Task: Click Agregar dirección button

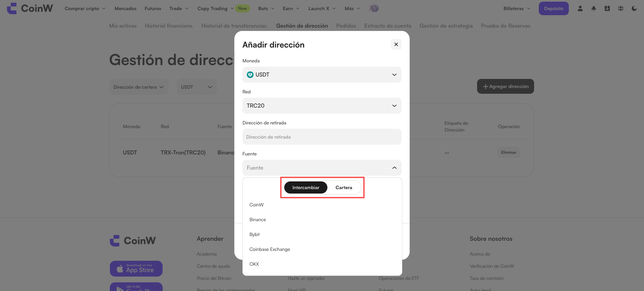Action: [x=505, y=86]
